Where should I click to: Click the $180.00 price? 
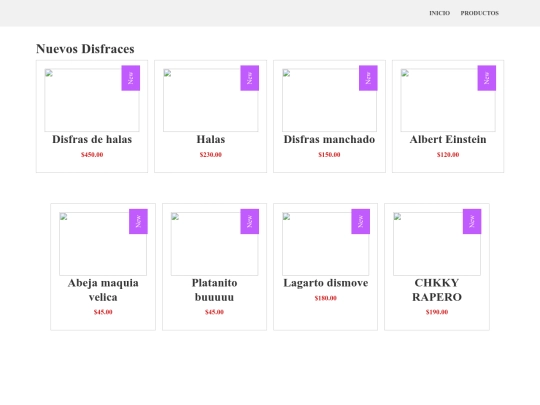coord(325,298)
